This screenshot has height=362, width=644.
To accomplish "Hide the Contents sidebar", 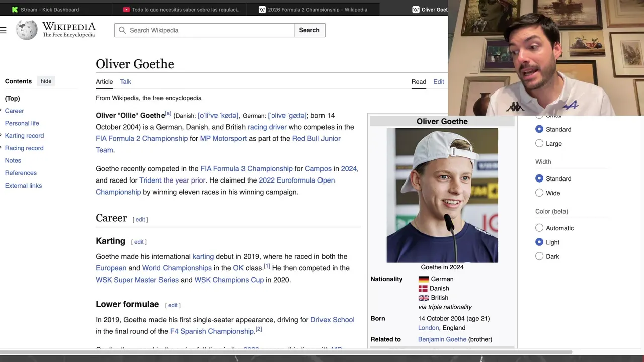I will pyautogui.click(x=46, y=81).
